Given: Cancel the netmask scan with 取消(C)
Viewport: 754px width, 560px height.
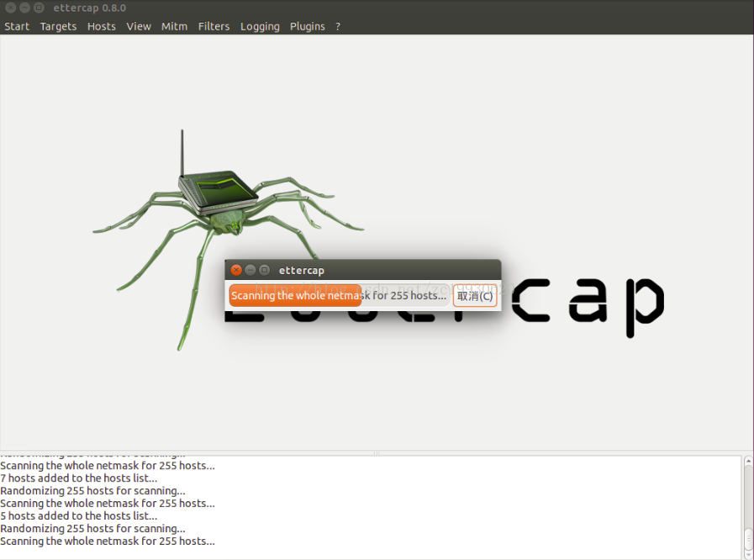Looking at the screenshot, I should click(x=475, y=296).
